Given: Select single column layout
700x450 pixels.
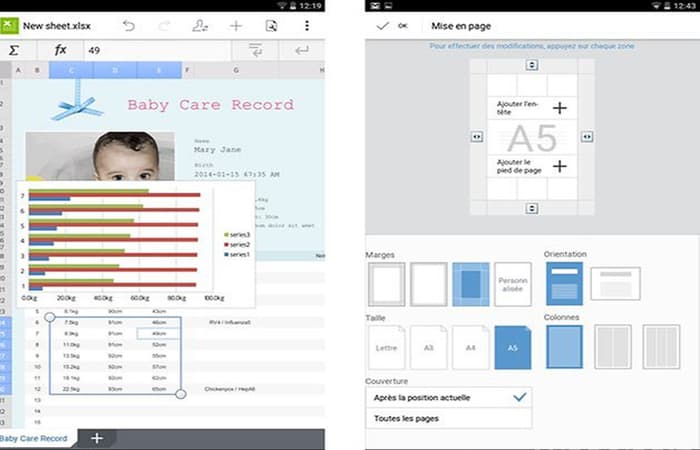Looking at the screenshot, I should (564, 347).
